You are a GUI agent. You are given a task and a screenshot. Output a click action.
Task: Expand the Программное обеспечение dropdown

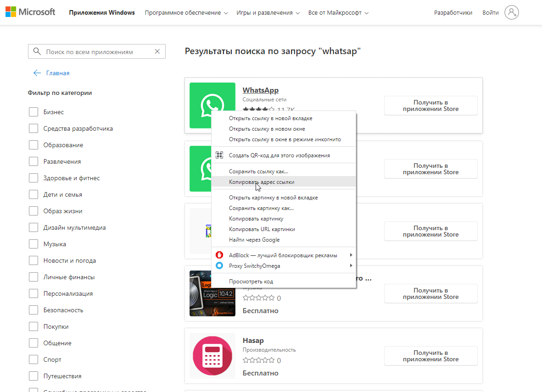click(186, 13)
